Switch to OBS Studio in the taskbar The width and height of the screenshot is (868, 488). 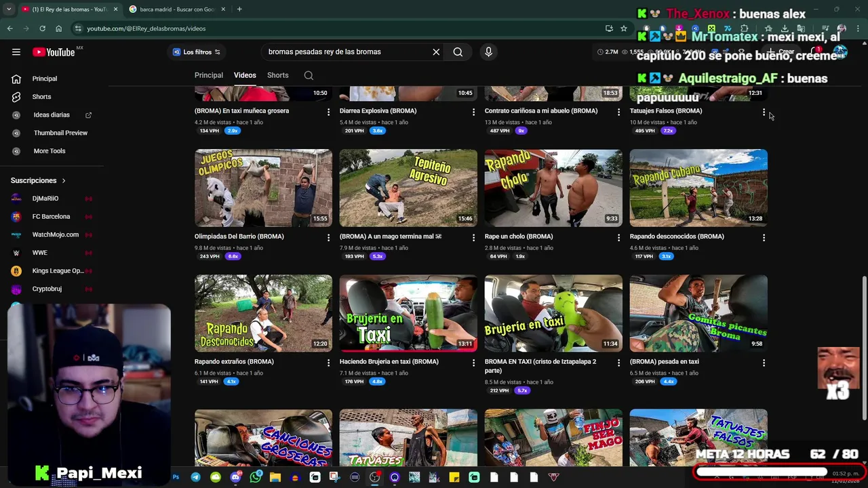coord(375,477)
